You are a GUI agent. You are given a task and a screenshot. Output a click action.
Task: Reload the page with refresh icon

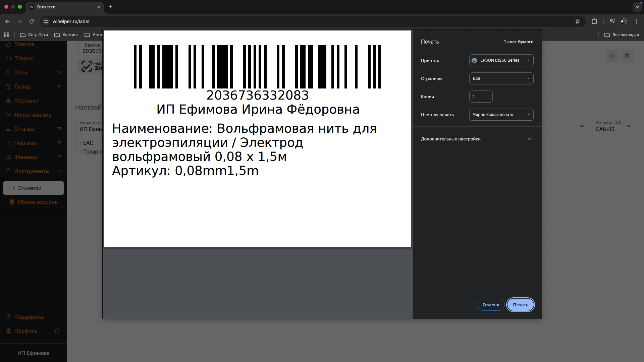(32, 21)
